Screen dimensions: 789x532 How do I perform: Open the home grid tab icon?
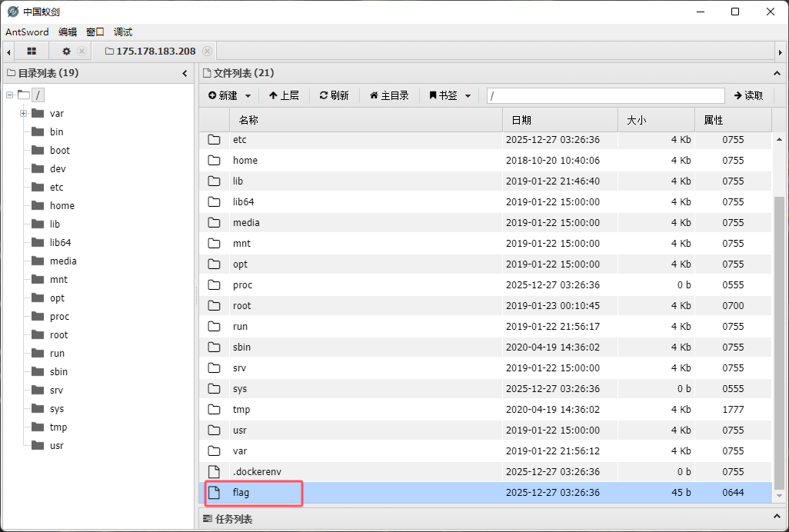[x=32, y=52]
